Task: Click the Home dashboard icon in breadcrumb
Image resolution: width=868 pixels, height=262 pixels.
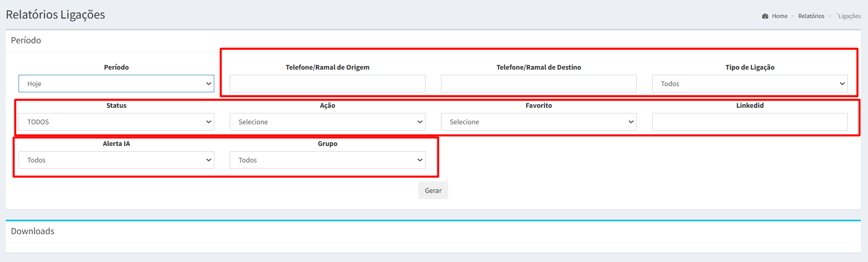Action: [765, 16]
